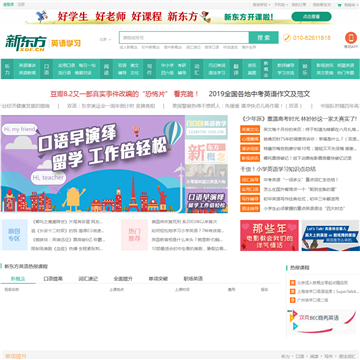
Task: Click the 新东方 XDF.CN logo
Action: point(26,43)
